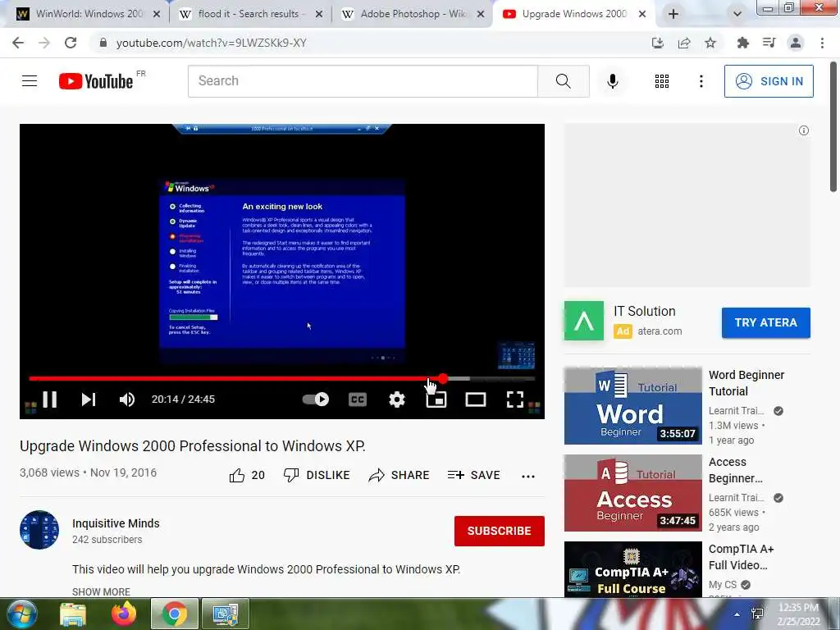Open ad info icon
The width and height of the screenshot is (840, 630).
coord(804,130)
